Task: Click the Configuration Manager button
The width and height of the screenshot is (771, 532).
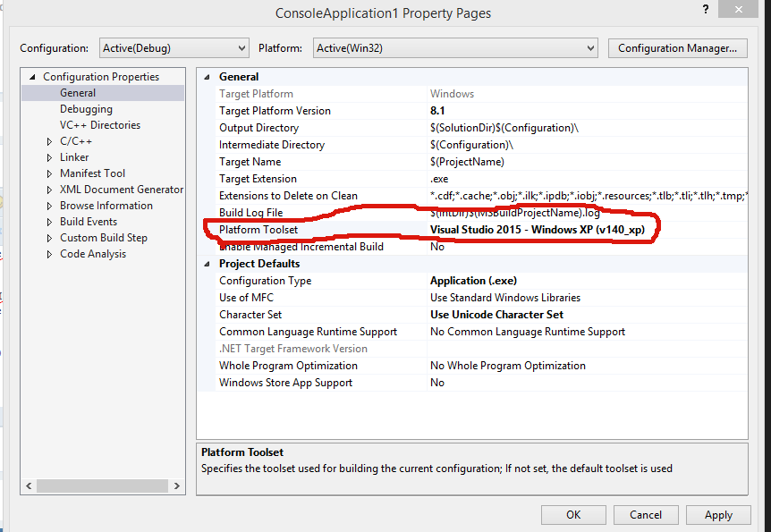Action: 677,48
